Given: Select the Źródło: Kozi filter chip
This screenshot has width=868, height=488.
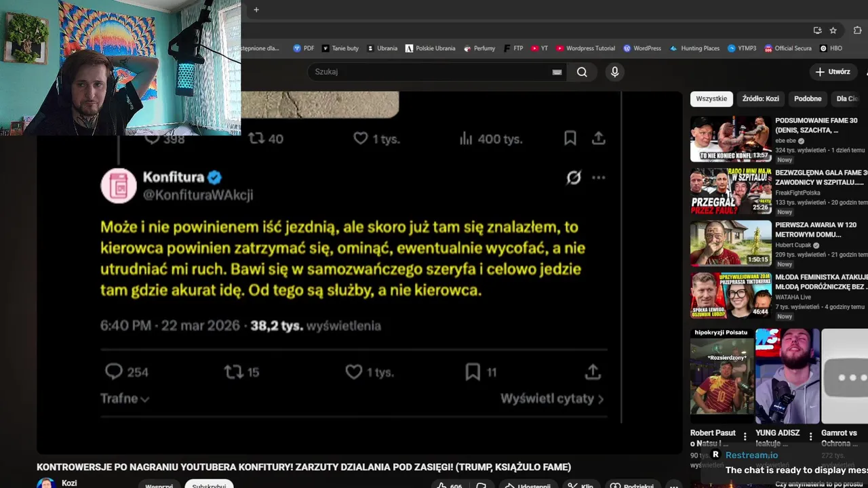Looking at the screenshot, I should click(760, 99).
